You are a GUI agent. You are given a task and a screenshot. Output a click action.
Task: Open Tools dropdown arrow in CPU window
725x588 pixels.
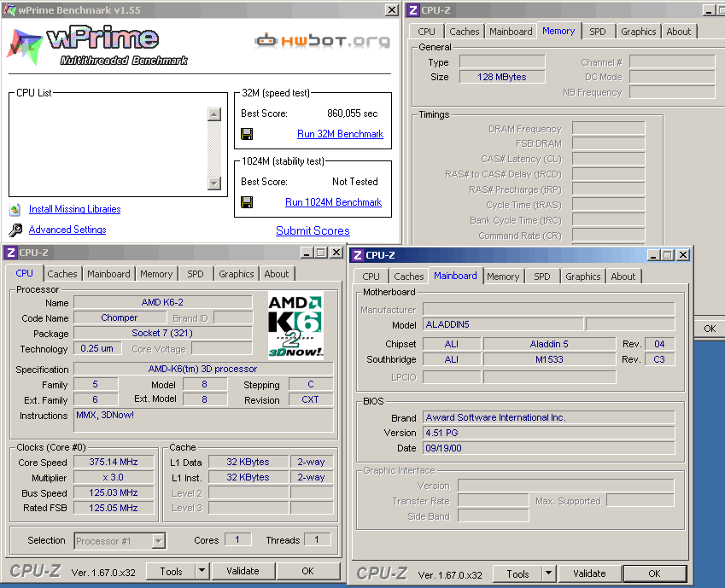202,571
